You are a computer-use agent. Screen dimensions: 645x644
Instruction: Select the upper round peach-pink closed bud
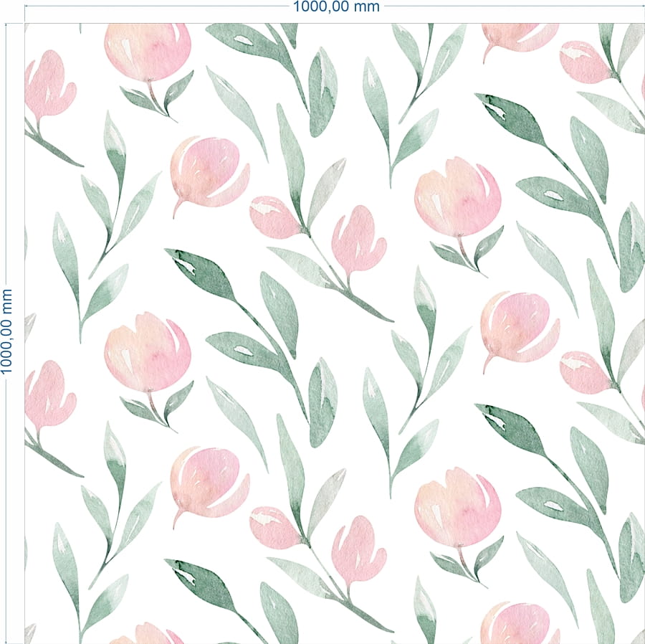click(x=209, y=174)
